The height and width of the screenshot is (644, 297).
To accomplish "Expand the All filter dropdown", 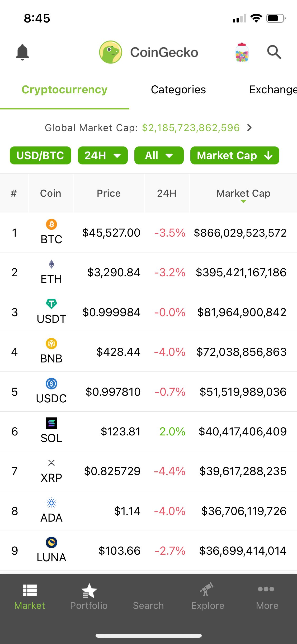I will (x=159, y=155).
